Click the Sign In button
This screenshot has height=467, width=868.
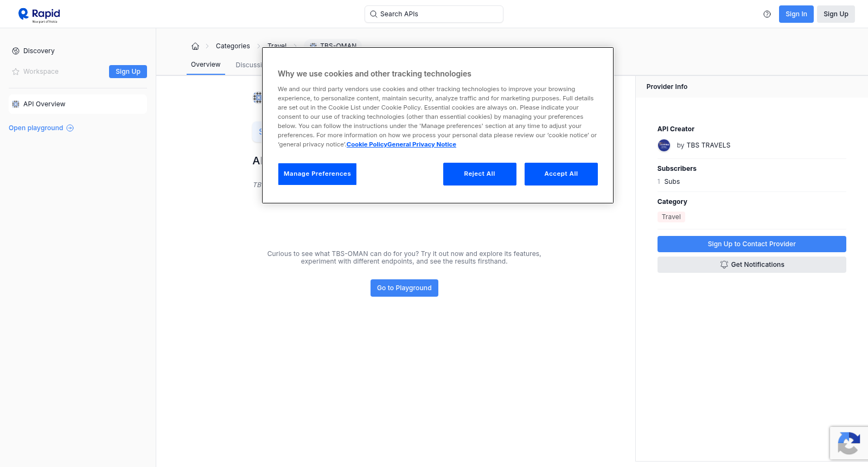pos(796,14)
